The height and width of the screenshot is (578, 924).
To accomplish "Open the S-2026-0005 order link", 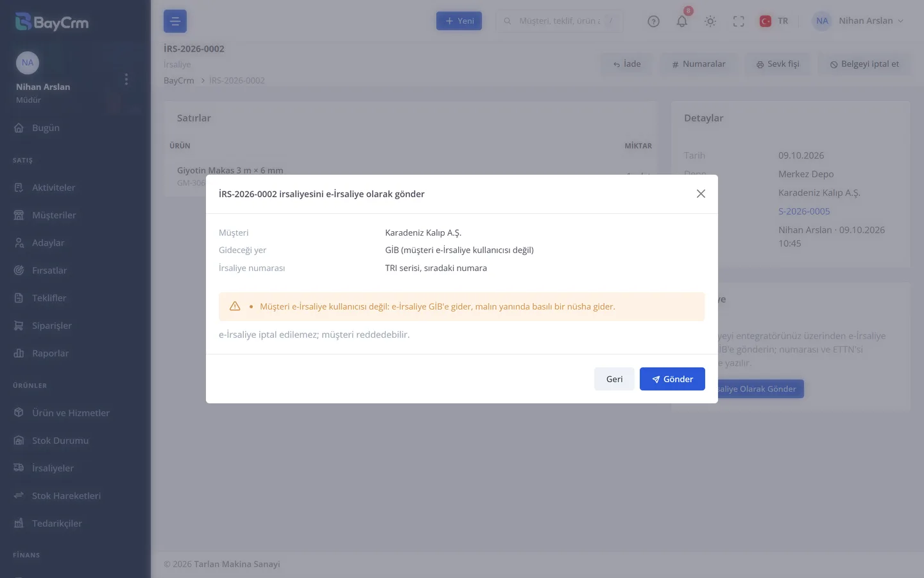I will coord(804,211).
